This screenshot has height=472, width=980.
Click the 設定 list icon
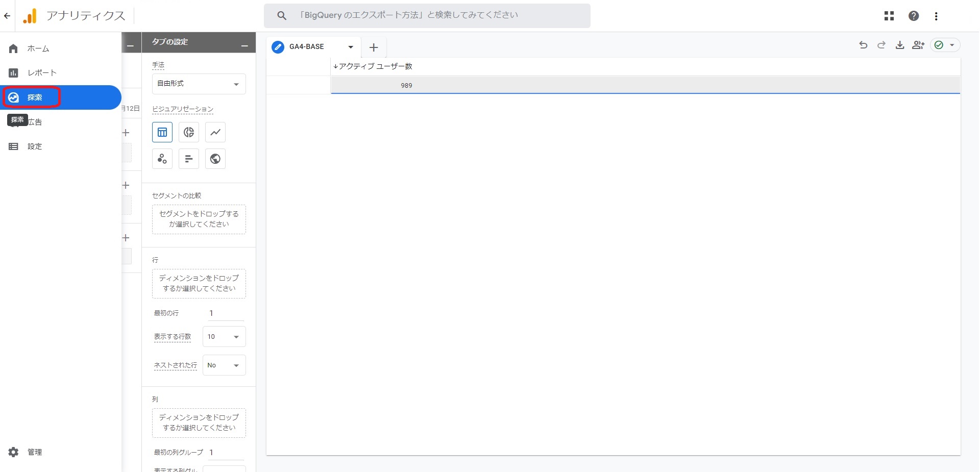click(x=13, y=146)
